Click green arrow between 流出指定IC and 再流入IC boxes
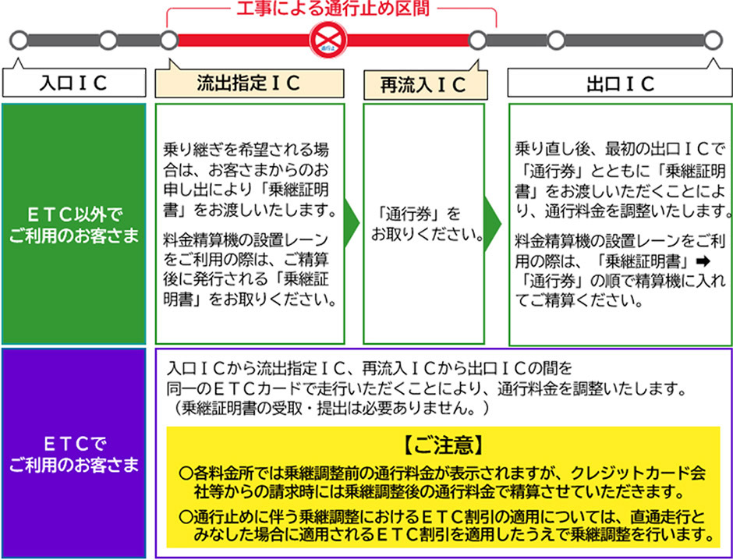Screen dimensions: 733x560 pos(352,224)
